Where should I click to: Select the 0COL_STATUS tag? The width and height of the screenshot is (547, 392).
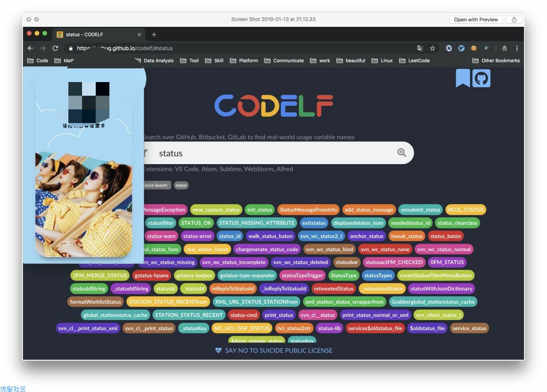tap(466, 210)
